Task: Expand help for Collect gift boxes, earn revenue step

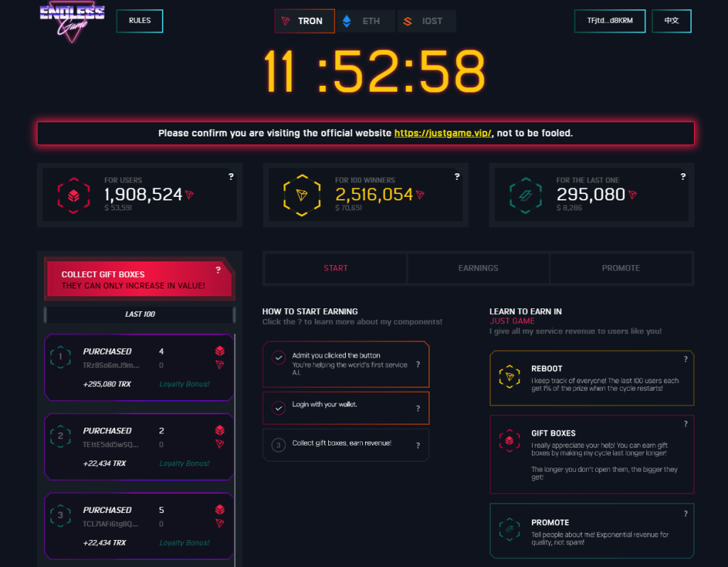Action: click(x=418, y=445)
